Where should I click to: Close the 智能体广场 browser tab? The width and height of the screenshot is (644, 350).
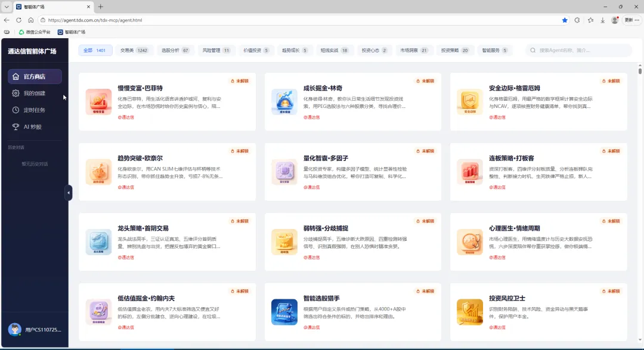[88, 7]
